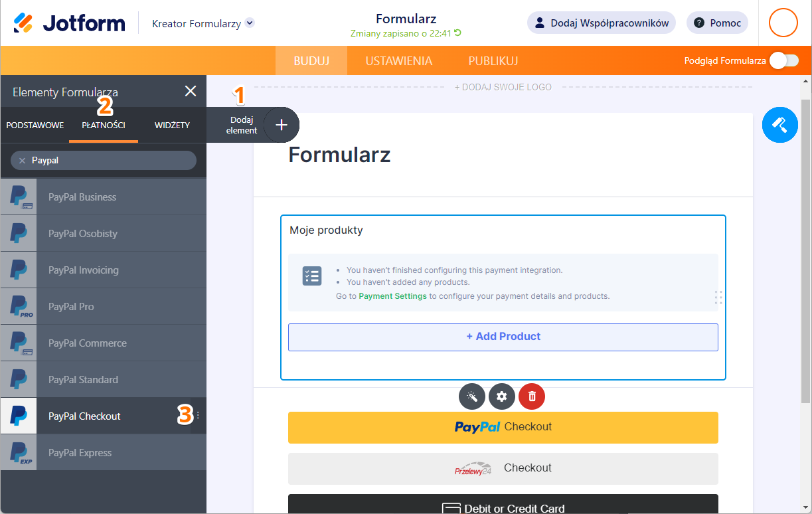Open the Form Designer paint roller button

coord(779,125)
